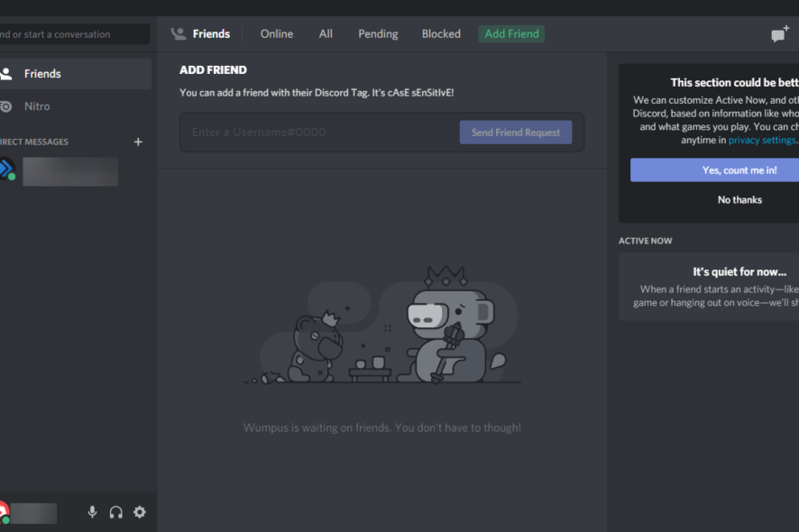
Task: Switch to the Online tab
Action: [277, 34]
